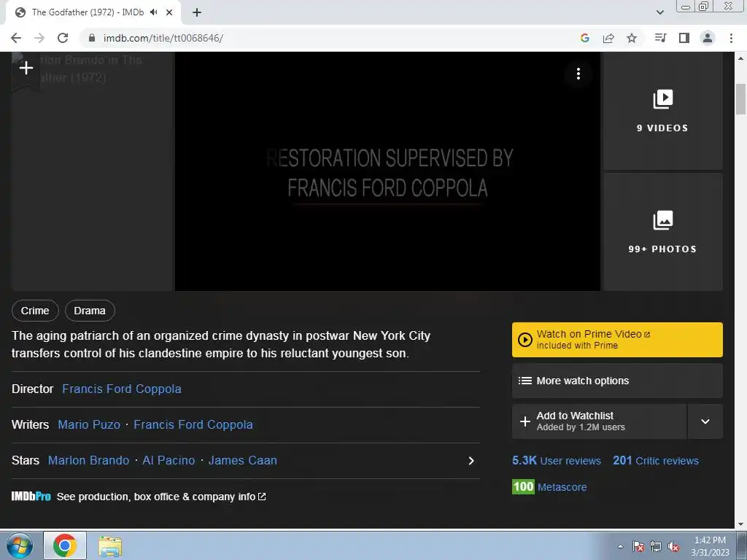
Task: Open Chrome three-dot menu
Action: (731, 38)
